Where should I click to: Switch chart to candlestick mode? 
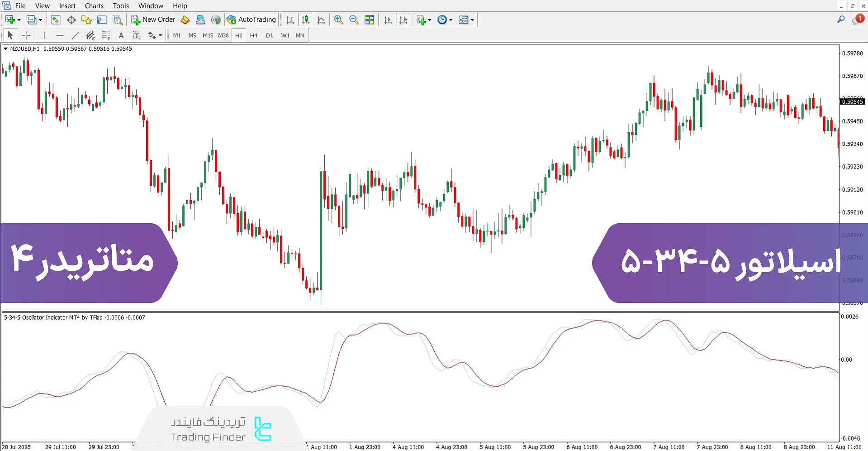(x=306, y=19)
